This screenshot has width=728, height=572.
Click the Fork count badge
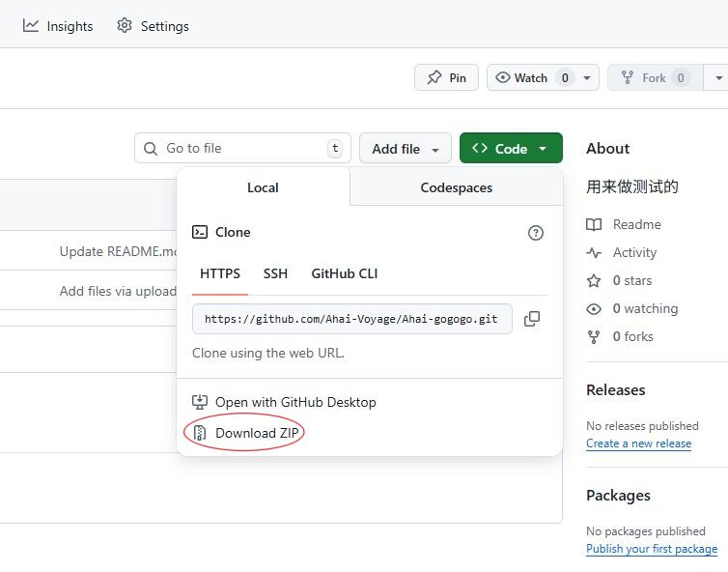click(x=680, y=77)
